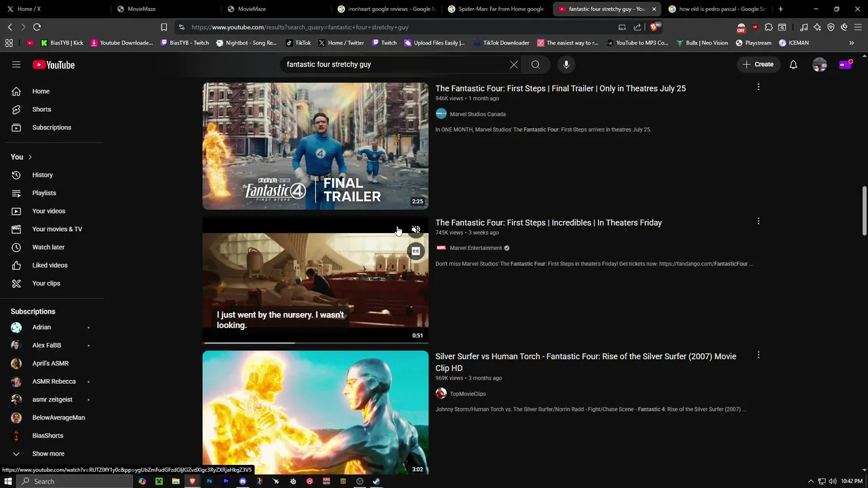Open Your videos
868x488 pixels.
click(49, 211)
